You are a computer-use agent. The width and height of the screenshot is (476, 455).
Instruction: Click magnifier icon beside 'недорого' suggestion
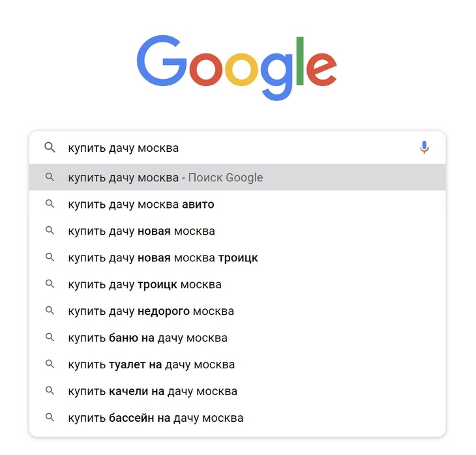pyautogui.click(x=50, y=311)
